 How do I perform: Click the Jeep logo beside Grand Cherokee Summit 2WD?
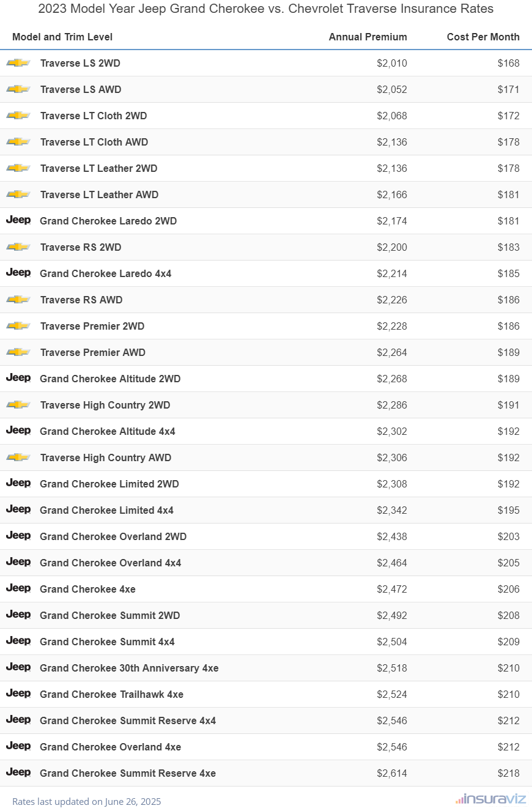point(18,615)
